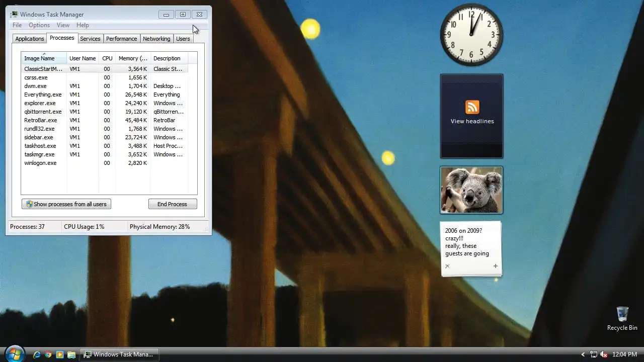Click the RSS feed icon in headlines gadget
Image resolution: width=644 pixels, height=362 pixels.
[472, 107]
